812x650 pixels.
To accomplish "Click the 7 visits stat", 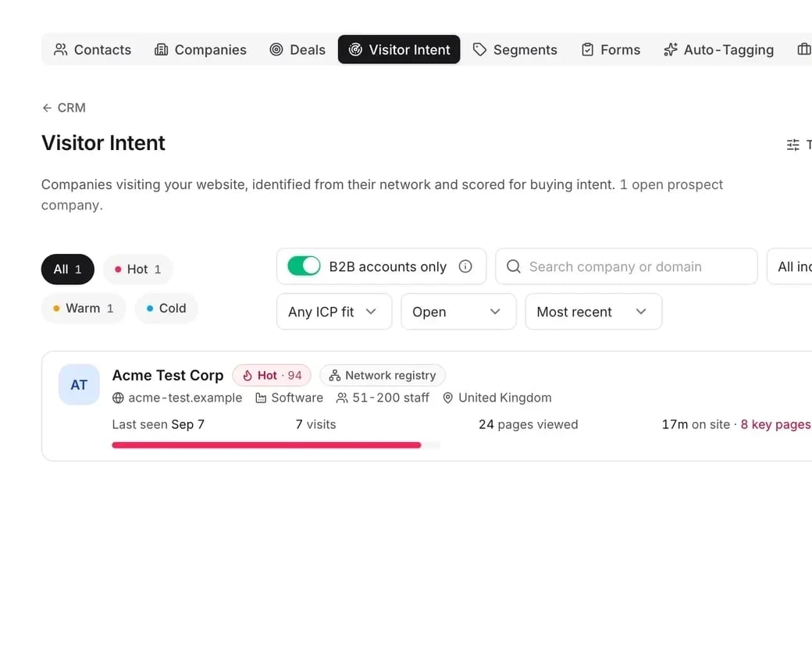I will coord(316,424).
